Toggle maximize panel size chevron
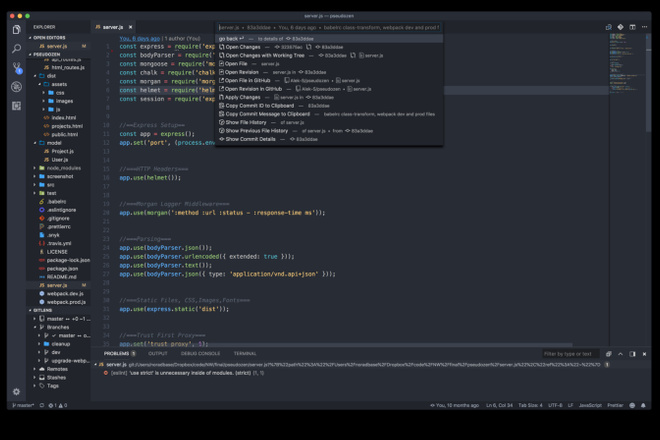The height and width of the screenshot is (440, 660). click(620, 354)
